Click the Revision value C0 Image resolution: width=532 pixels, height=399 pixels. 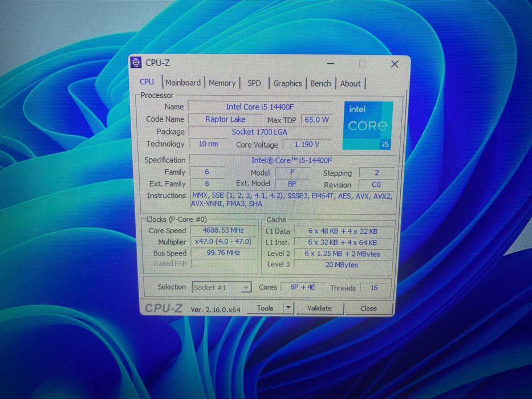(x=376, y=185)
